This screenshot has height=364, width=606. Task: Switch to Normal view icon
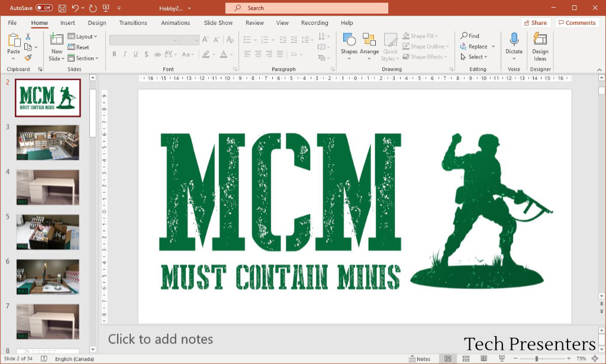point(448,359)
